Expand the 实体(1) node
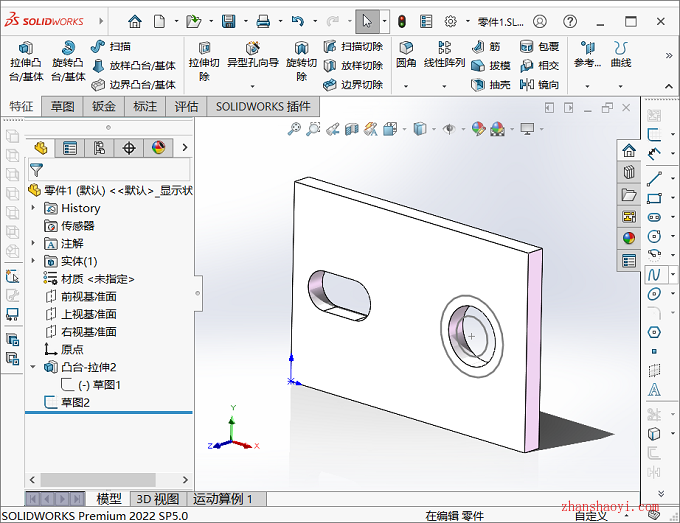 tap(33, 261)
